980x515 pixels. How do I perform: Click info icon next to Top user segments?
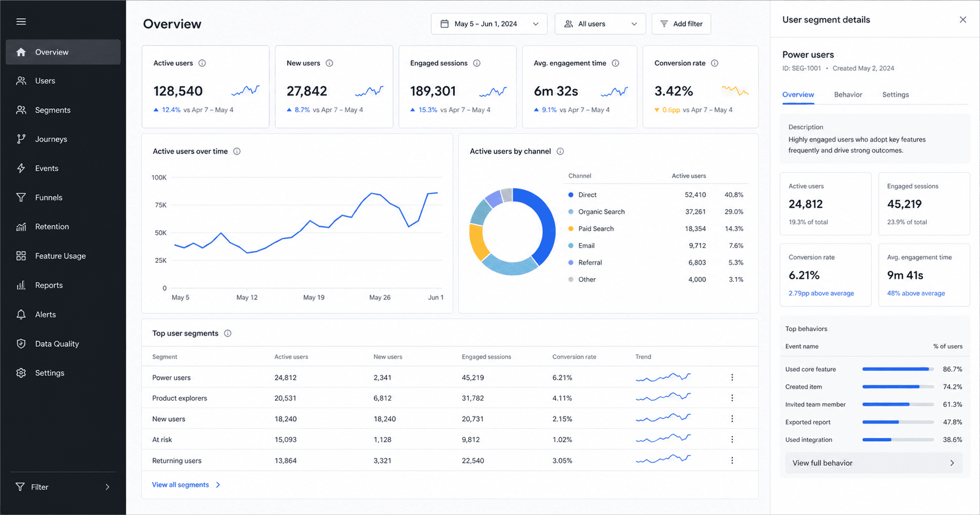(228, 333)
